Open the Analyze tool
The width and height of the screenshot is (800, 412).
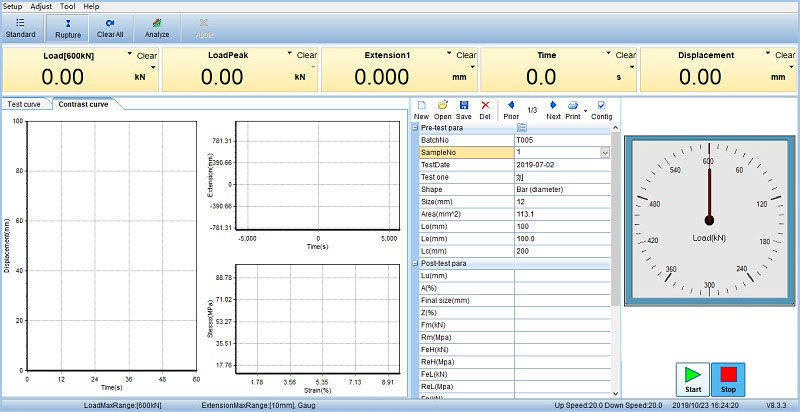click(156, 27)
